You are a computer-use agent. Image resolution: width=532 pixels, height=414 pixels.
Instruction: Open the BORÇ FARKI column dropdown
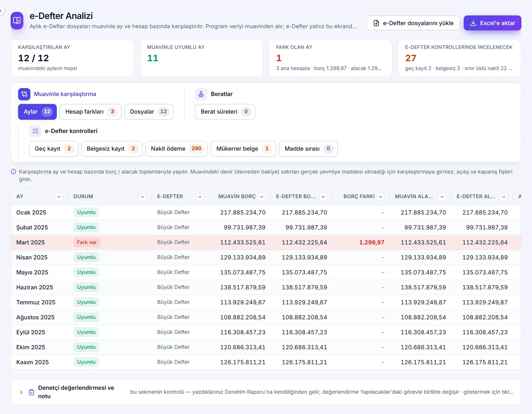[x=381, y=197]
